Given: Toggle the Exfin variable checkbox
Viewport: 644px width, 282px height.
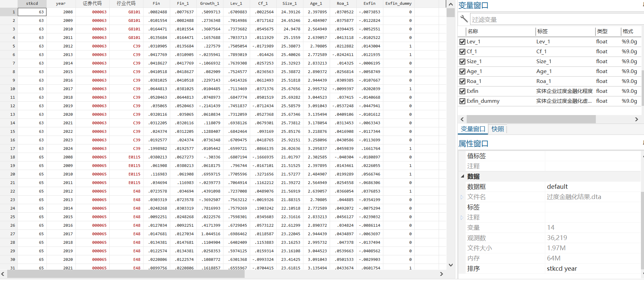Looking at the screenshot, I should [x=463, y=91].
